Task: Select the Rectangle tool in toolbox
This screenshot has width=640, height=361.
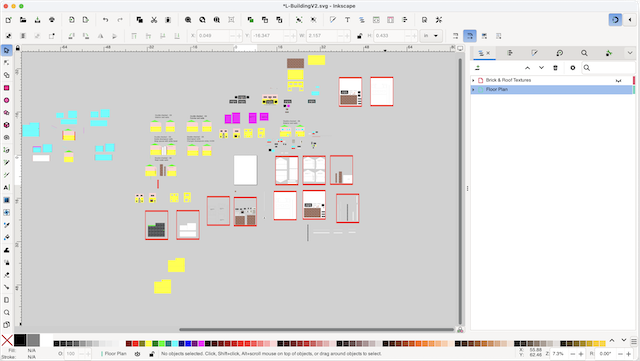Action: 7,88
